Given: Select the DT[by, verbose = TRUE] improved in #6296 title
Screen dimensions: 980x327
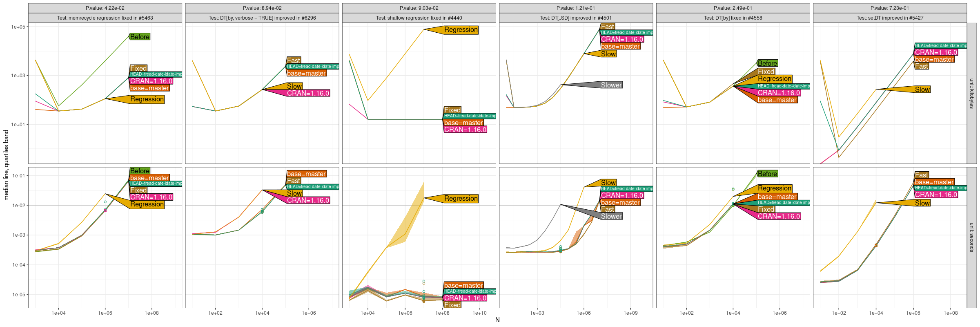Looking at the screenshot, I should [x=262, y=18].
